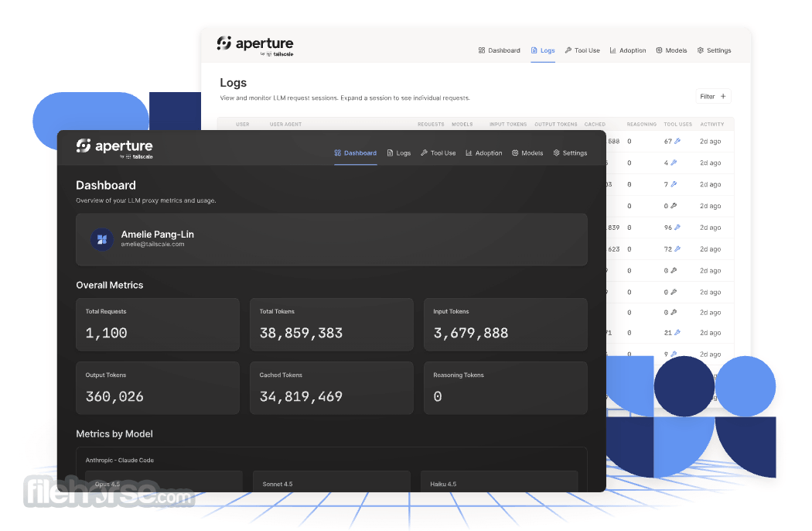Click wrench icon beside 67 tool uses

tap(677, 141)
